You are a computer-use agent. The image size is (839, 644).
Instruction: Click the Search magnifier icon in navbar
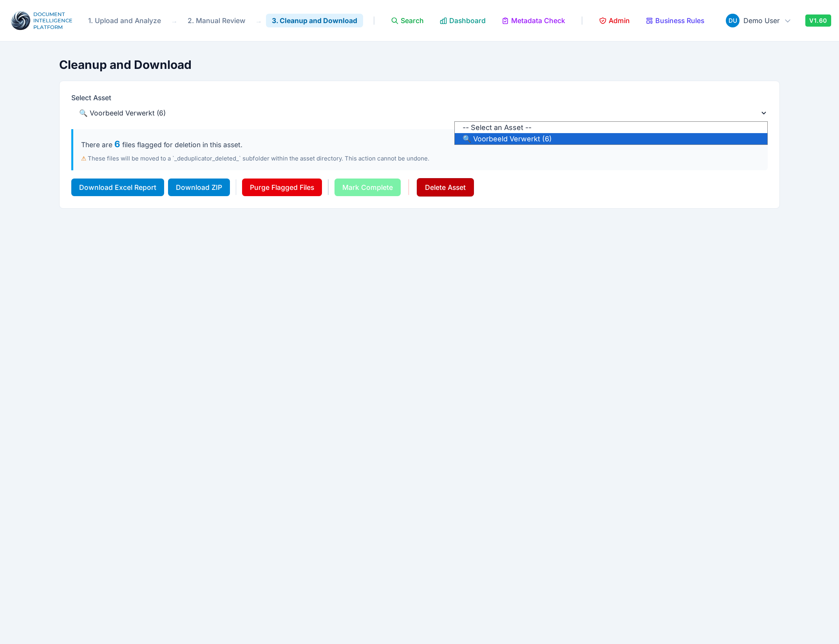click(x=394, y=21)
